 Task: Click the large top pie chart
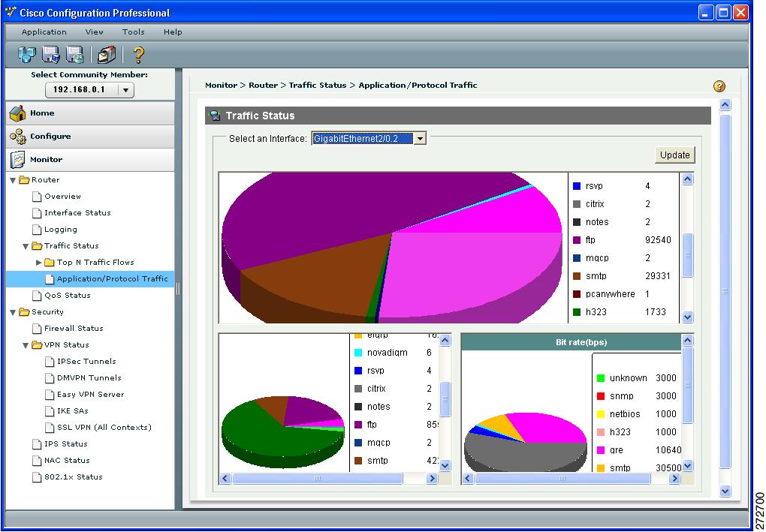point(392,248)
